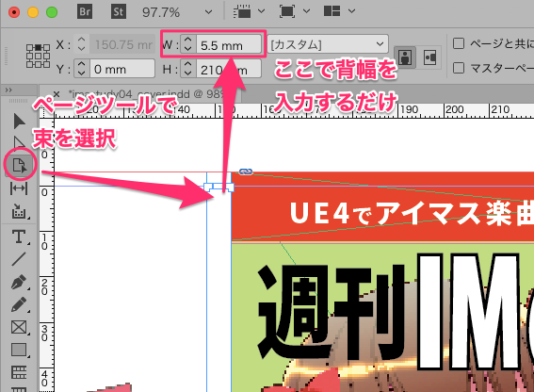Select the horizontal grid tool
534x392 pixels.
click(19, 372)
